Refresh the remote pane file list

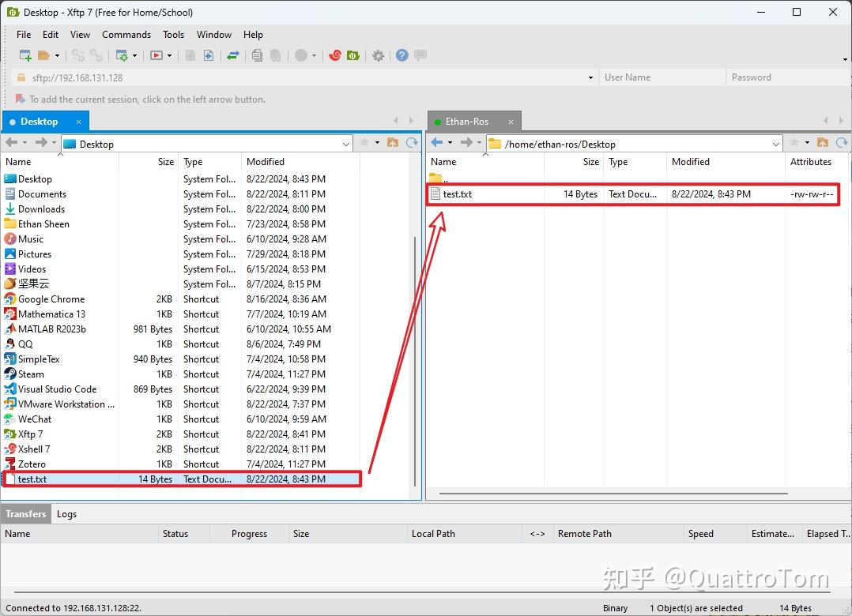click(842, 142)
